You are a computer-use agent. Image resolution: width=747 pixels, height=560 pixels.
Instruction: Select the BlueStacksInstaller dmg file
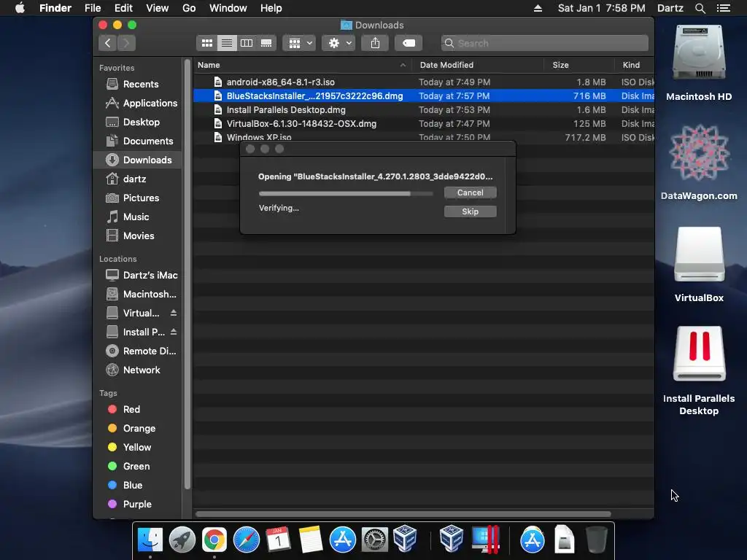coord(424,96)
